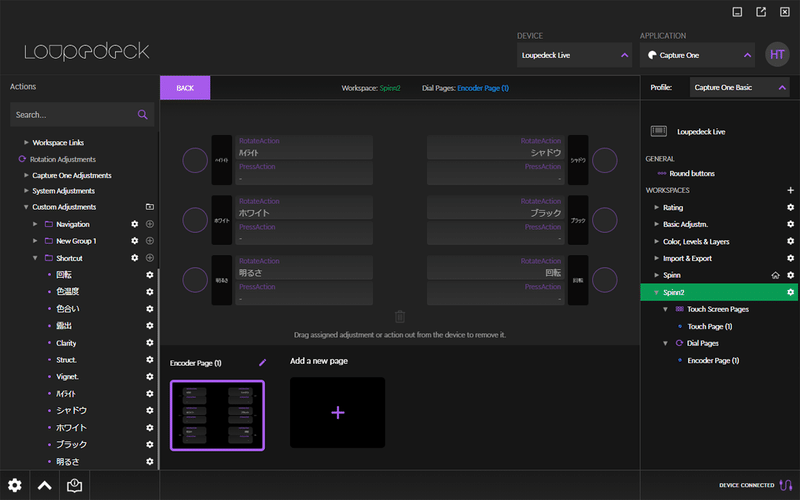Click the pencil icon to rename Encoder Page
Image resolution: width=800 pixels, height=500 pixels.
(x=262, y=363)
